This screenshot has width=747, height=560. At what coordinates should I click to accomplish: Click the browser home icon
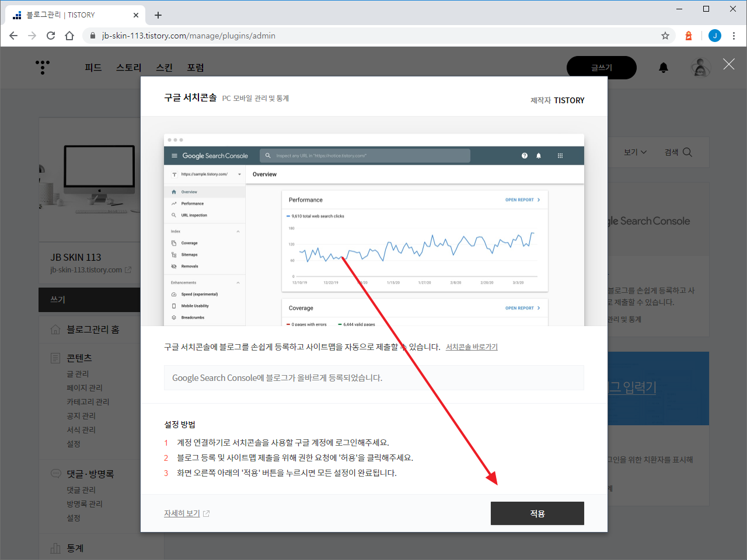[x=69, y=36]
